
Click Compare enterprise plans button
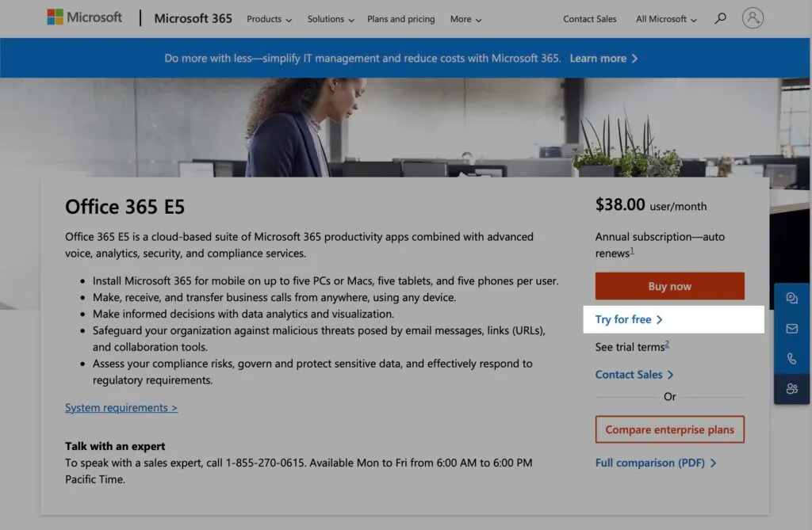pyautogui.click(x=669, y=429)
